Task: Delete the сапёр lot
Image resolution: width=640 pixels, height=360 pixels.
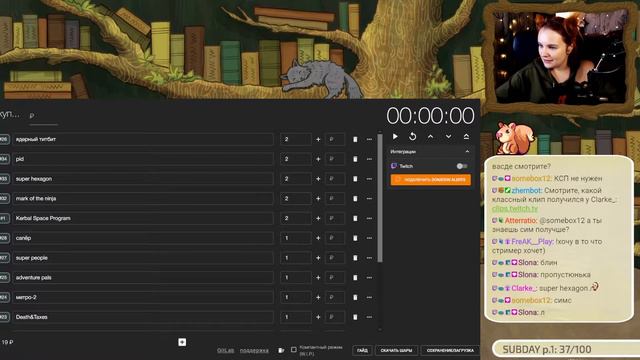Action: [355, 238]
